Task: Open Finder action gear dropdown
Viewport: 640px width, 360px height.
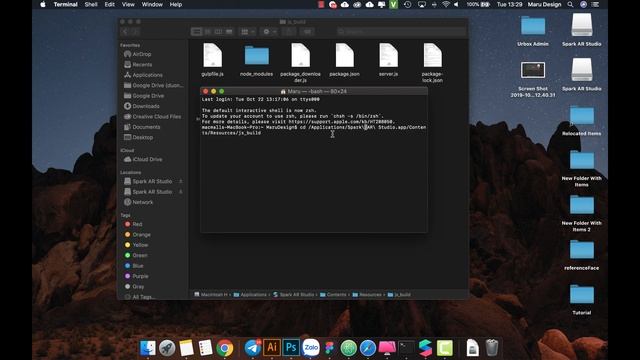Action: (270, 31)
